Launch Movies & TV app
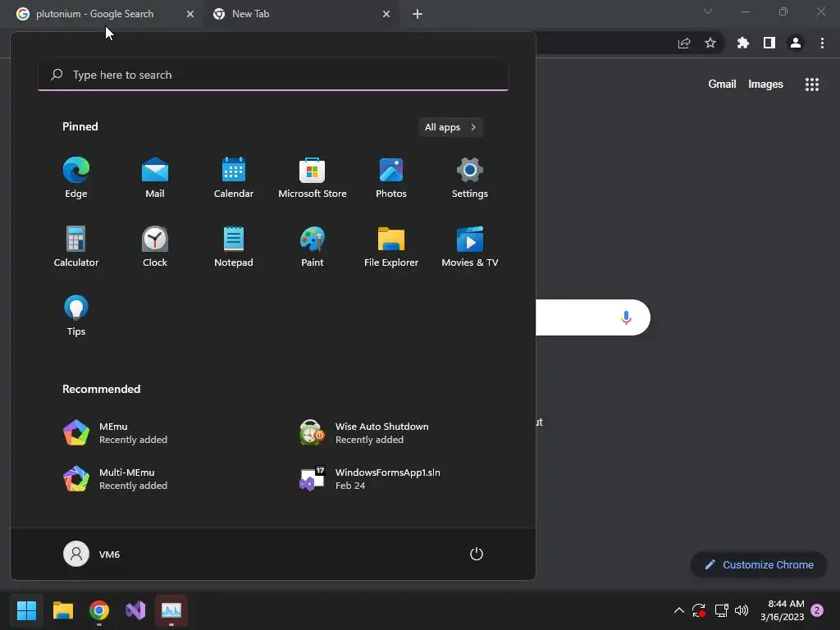The width and height of the screenshot is (840, 630). point(470,246)
